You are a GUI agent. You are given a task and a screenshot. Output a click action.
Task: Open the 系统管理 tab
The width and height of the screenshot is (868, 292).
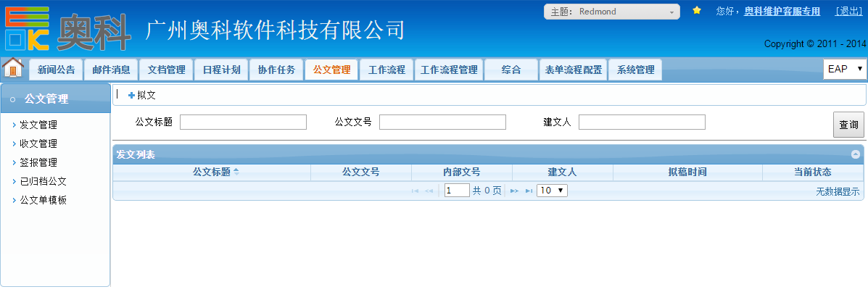pos(635,70)
